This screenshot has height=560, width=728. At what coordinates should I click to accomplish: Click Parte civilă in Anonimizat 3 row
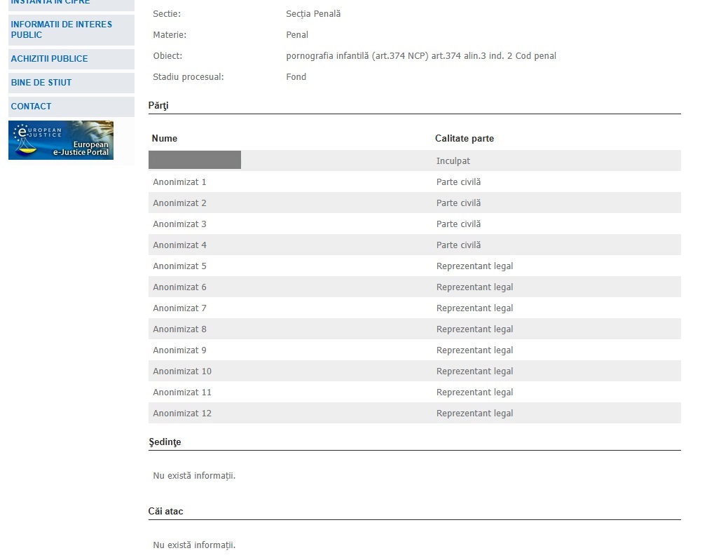point(458,224)
